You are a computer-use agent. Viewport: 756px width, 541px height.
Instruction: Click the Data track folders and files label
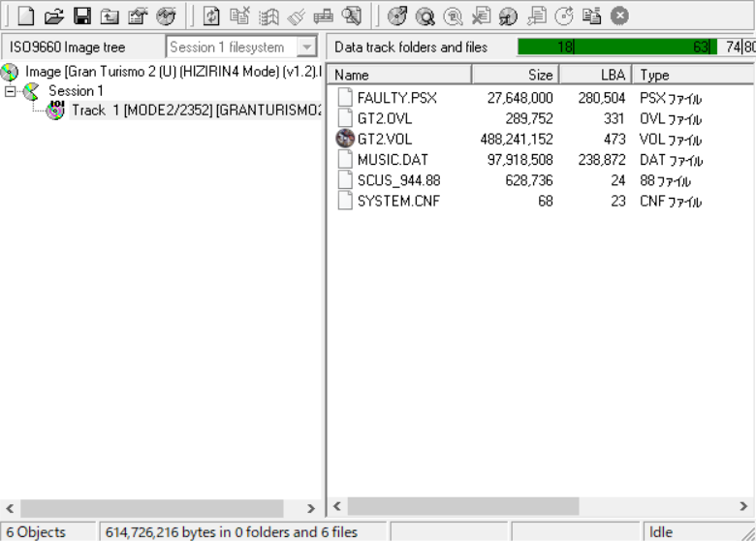(411, 48)
